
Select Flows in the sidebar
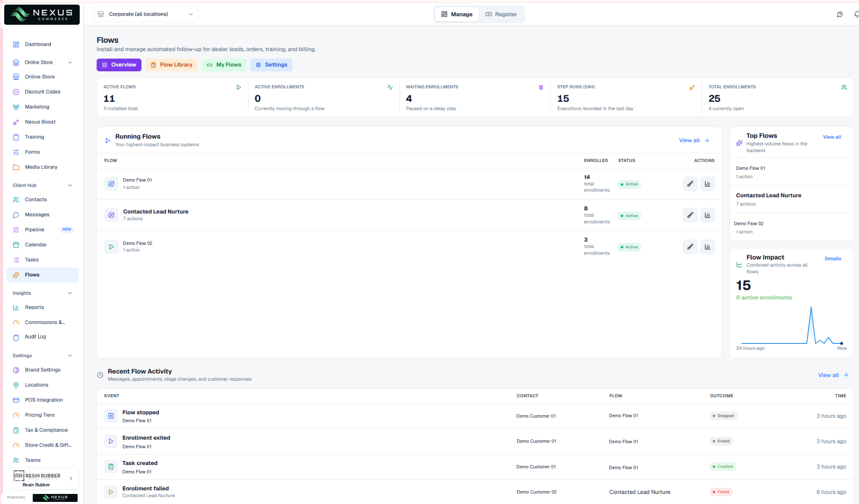point(42,275)
